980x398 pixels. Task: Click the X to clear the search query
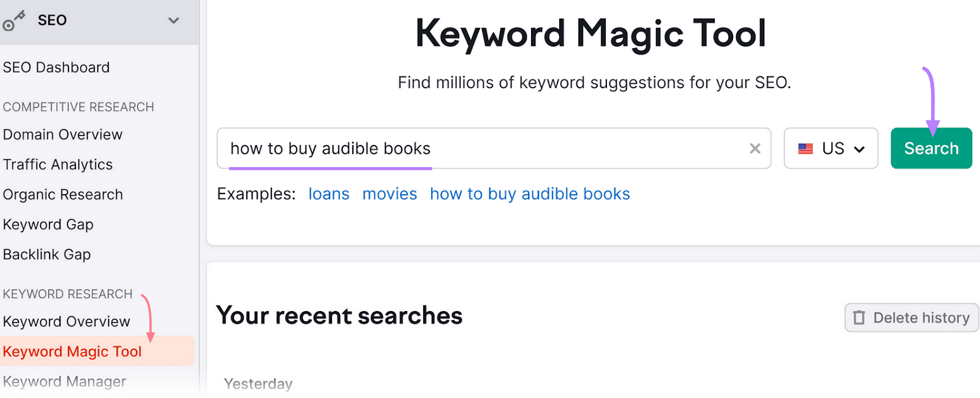coord(754,148)
